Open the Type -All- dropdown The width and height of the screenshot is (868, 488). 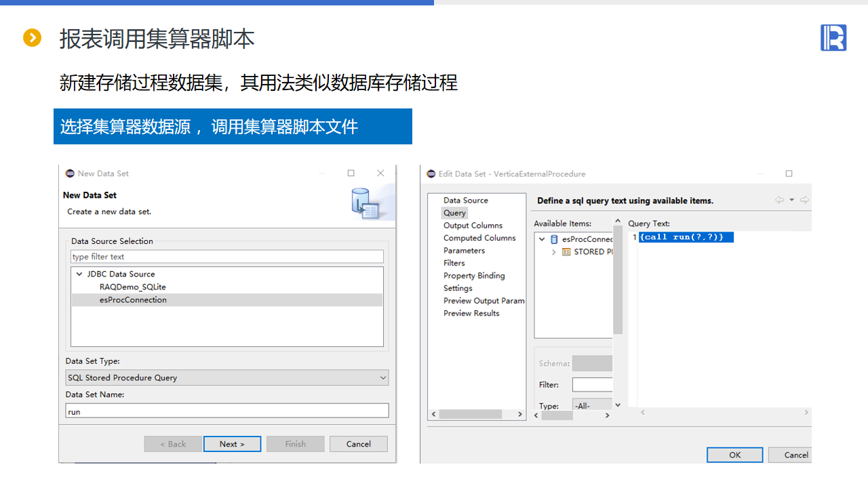coord(593,405)
